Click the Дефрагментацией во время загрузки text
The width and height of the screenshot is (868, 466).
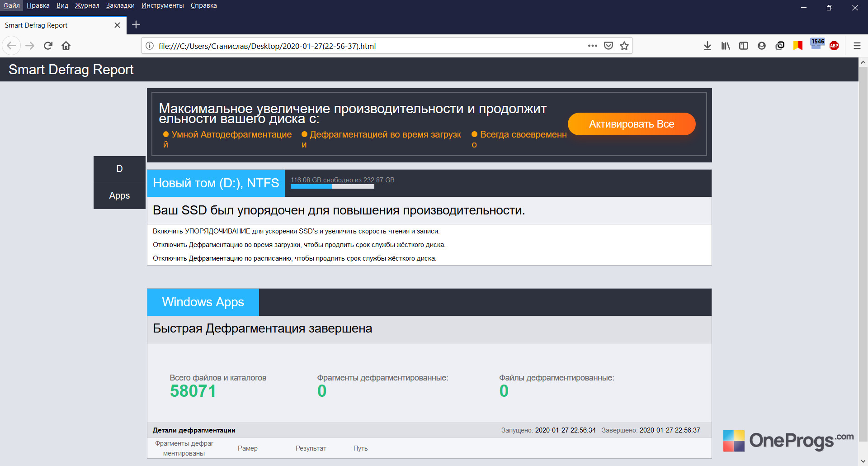[x=382, y=139]
